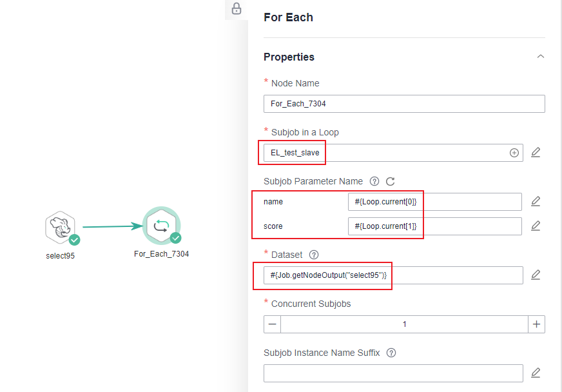562x392 pixels.
Task: Select the For_Each_7304 loop node
Action: (161, 226)
